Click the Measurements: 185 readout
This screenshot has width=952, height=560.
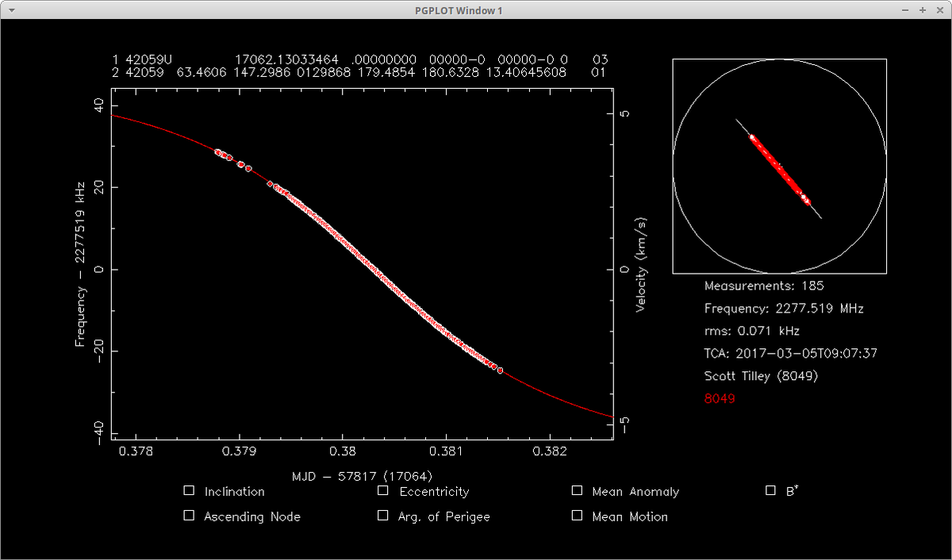pyautogui.click(x=763, y=286)
